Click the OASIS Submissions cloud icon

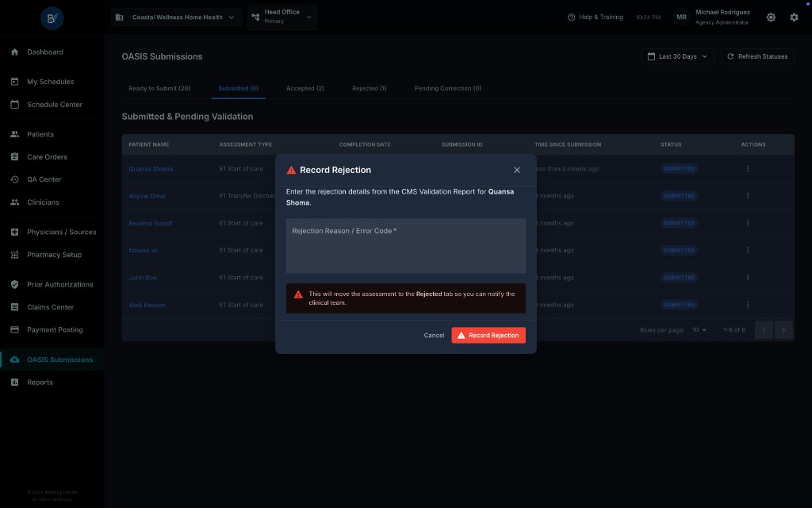[14, 360]
